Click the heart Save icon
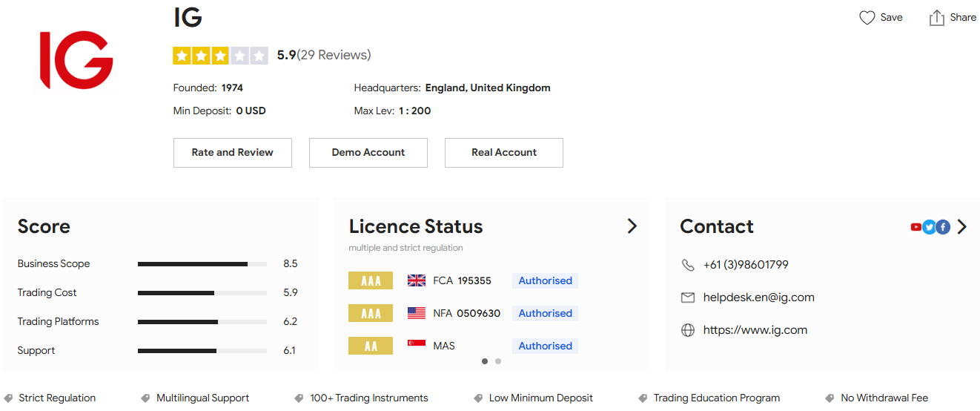Screen dimensions: 980x411 pos(867,18)
